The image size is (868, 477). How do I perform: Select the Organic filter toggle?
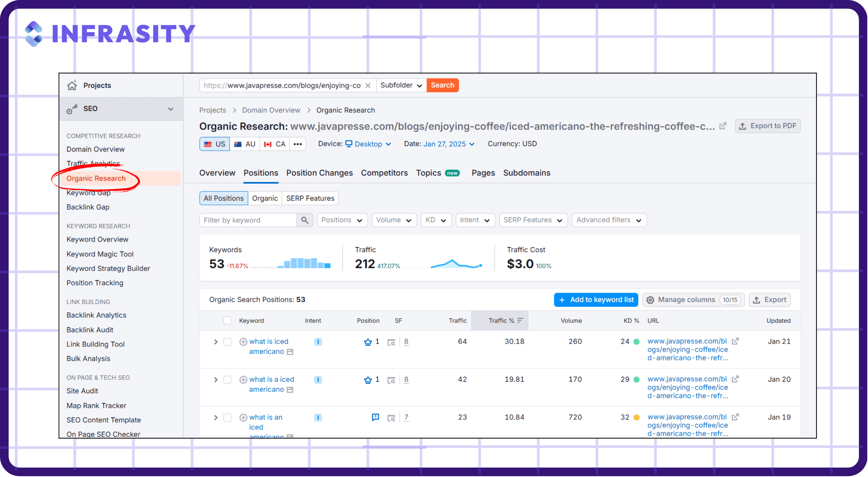coord(265,198)
